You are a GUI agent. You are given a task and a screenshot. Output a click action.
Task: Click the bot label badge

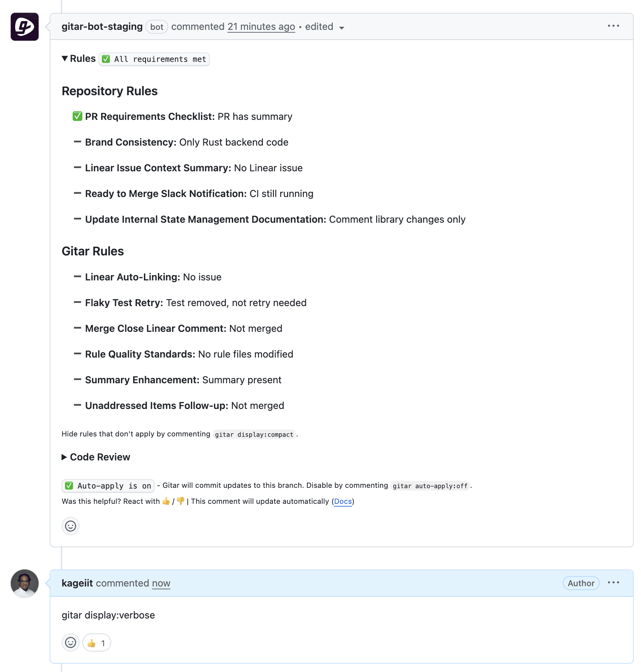pyautogui.click(x=157, y=27)
